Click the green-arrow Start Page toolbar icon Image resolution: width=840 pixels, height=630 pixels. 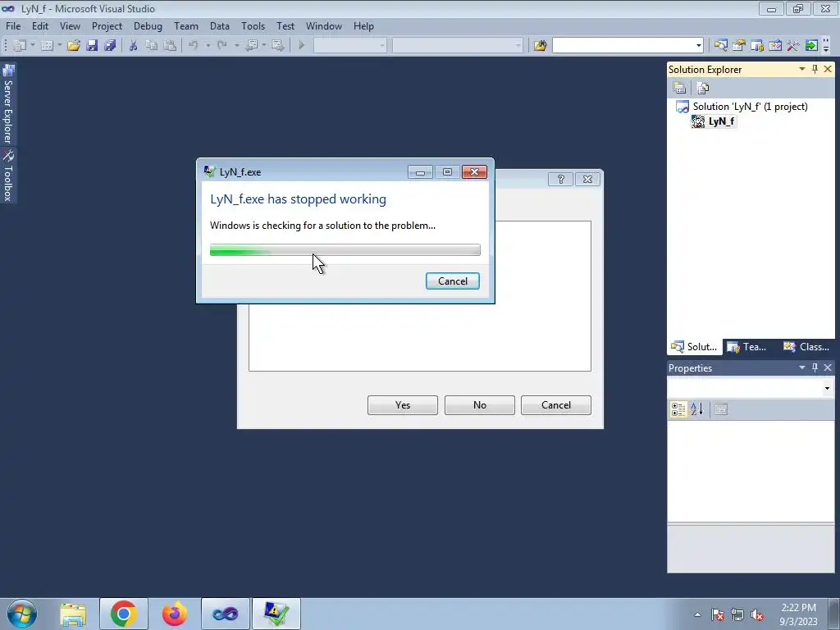[x=811, y=46]
